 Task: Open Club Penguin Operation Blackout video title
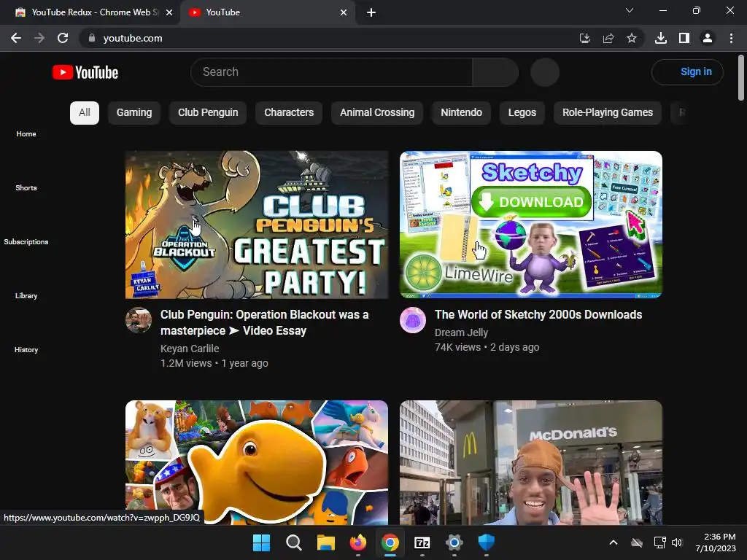click(x=264, y=322)
